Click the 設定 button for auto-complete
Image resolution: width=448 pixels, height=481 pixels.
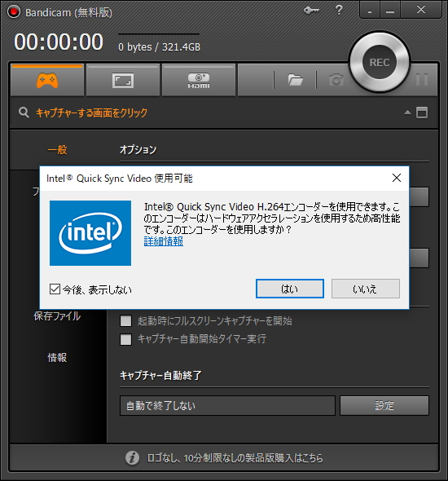pos(384,405)
